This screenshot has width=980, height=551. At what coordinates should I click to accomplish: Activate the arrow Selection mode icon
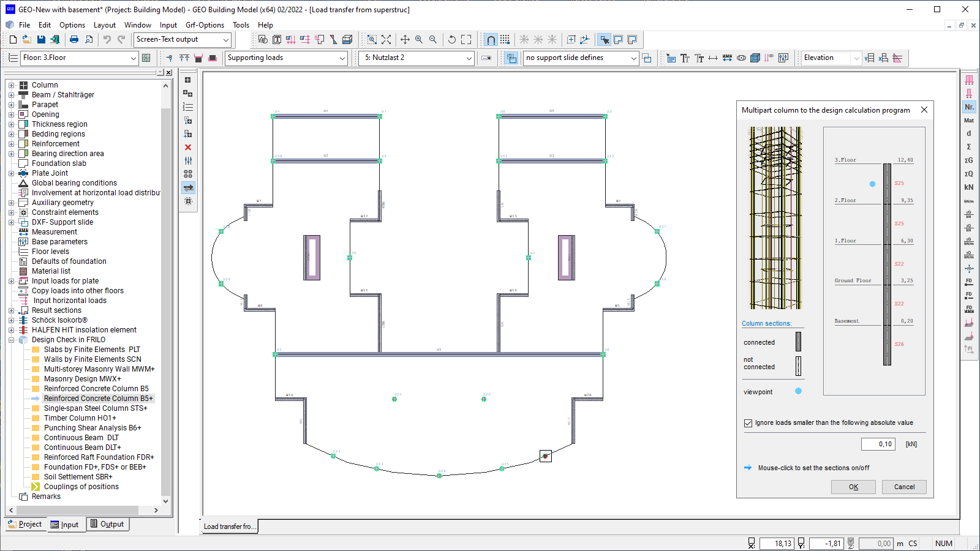coord(604,40)
